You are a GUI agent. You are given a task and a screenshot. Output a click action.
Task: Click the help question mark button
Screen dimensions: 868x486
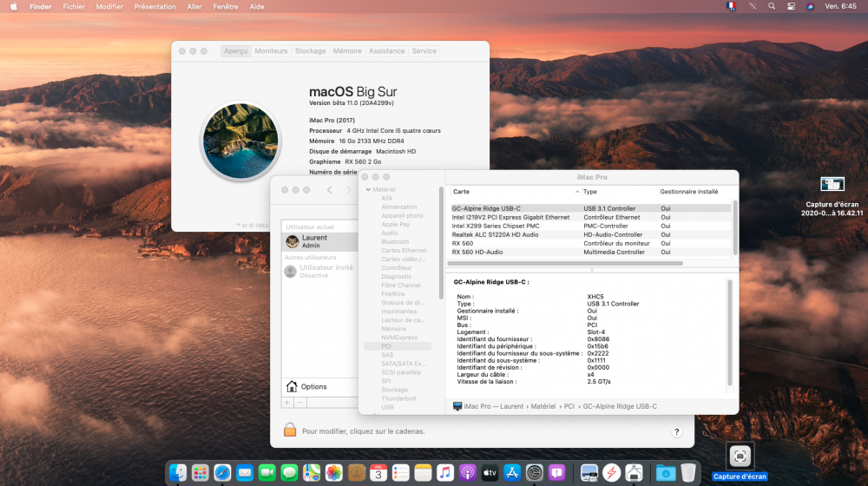676,432
